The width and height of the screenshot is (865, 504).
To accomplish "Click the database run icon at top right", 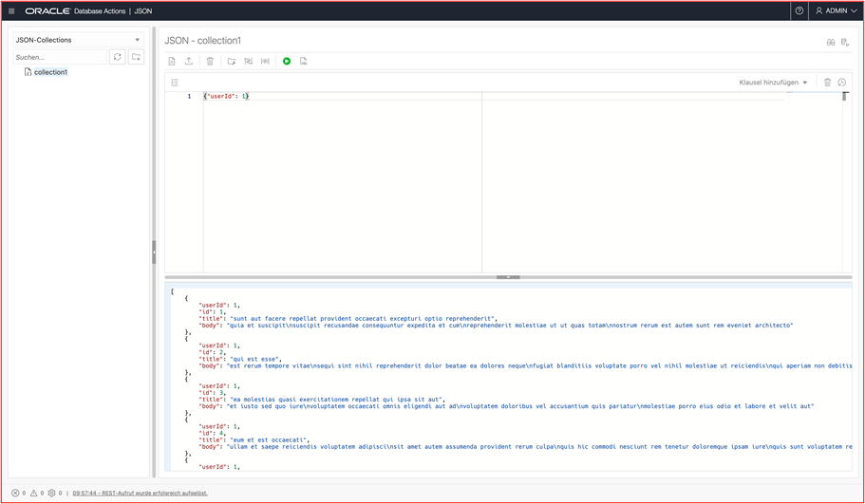I will (845, 43).
